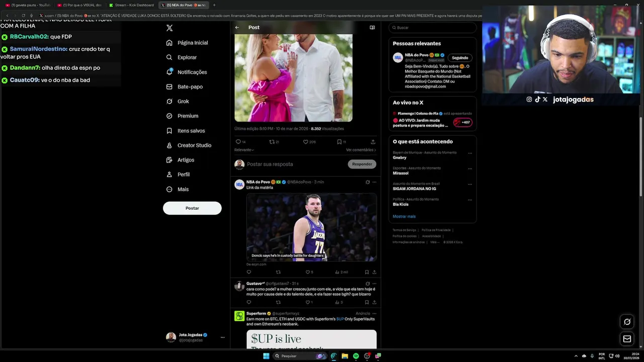The width and height of the screenshot is (644, 362).
Task: Open Página Inicial from the sidebar
Action: (x=187, y=43)
